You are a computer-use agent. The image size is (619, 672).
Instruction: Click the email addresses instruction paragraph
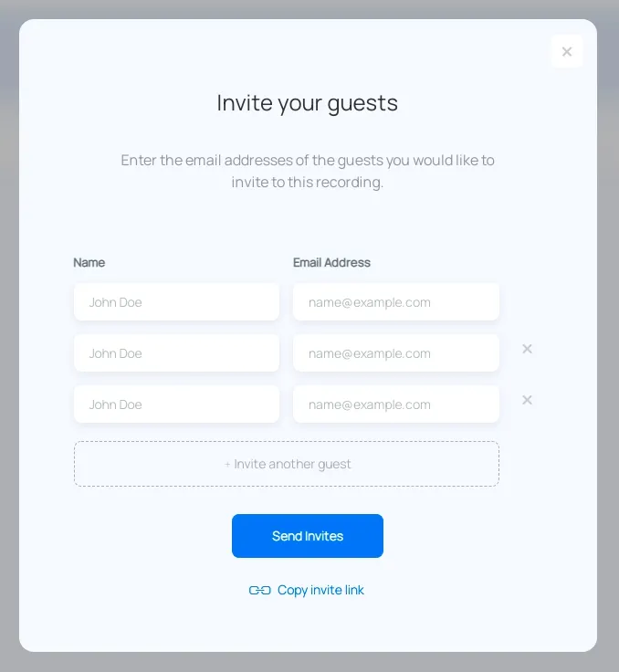pyautogui.click(x=307, y=171)
